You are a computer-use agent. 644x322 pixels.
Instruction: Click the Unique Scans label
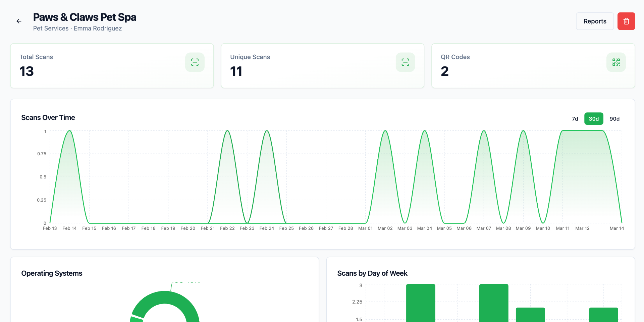point(250,57)
